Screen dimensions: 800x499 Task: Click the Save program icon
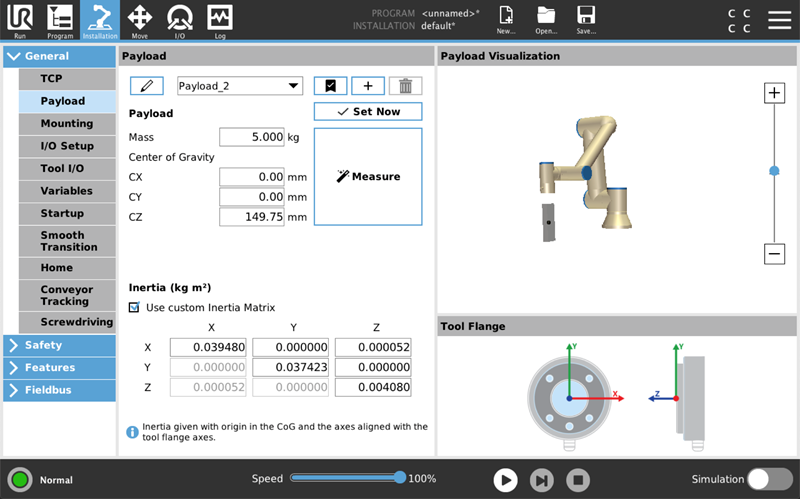tap(586, 19)
